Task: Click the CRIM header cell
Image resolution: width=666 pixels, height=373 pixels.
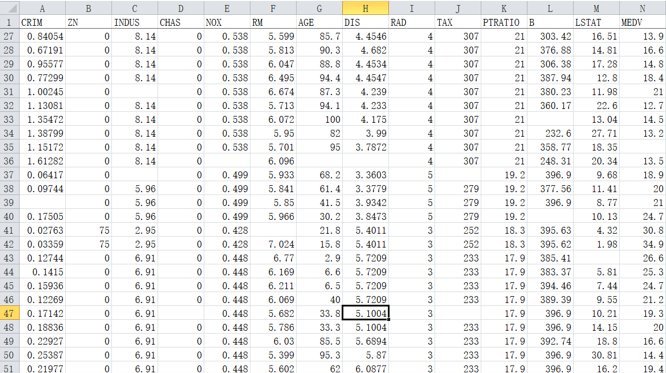Action: (42, 23)
